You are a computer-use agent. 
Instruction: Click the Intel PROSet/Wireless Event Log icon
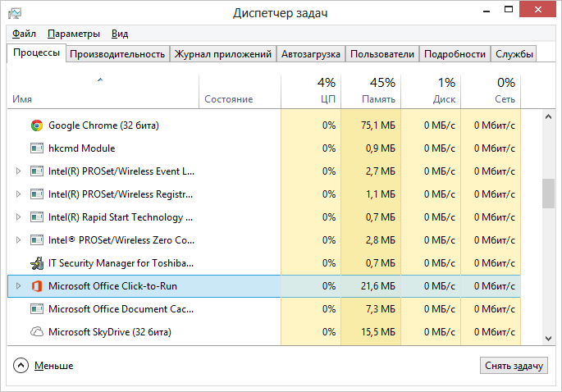point(37,171)
